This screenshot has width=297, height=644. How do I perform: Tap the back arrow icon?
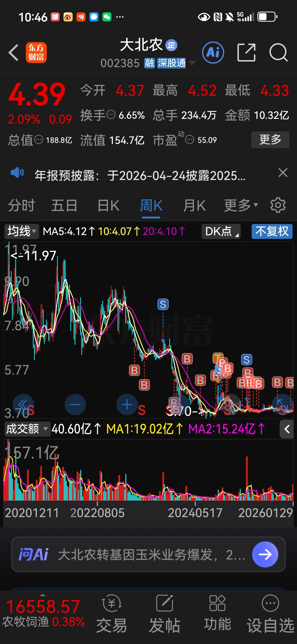[x=13, y=52]
